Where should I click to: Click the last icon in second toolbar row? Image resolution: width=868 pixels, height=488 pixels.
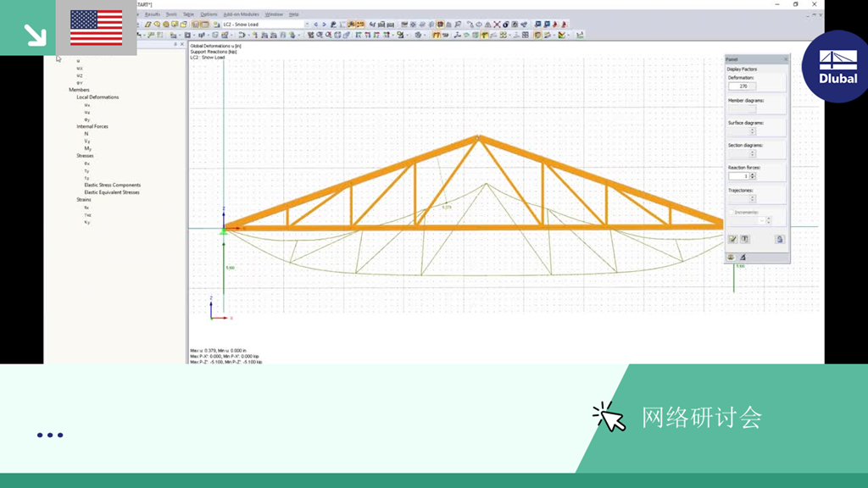pos(580,35)
